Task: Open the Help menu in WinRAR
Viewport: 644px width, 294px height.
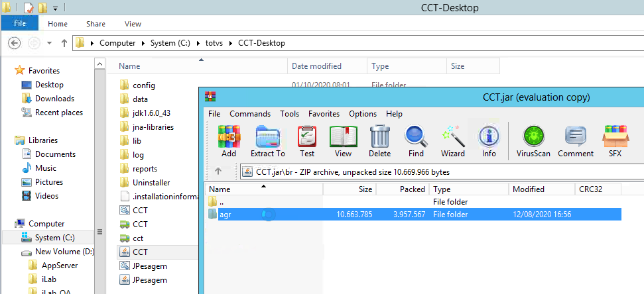Action: 394,114
